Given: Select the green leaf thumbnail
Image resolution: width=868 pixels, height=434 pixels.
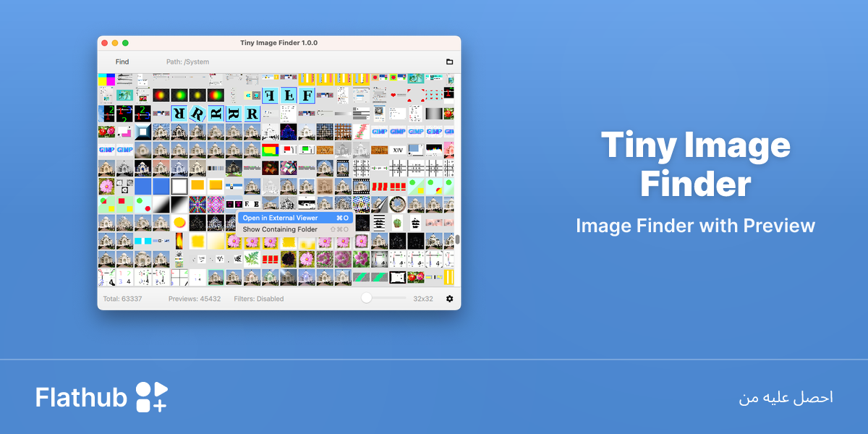Looking at the screenshot, I should pyautogui.click(x=252, y=259).
